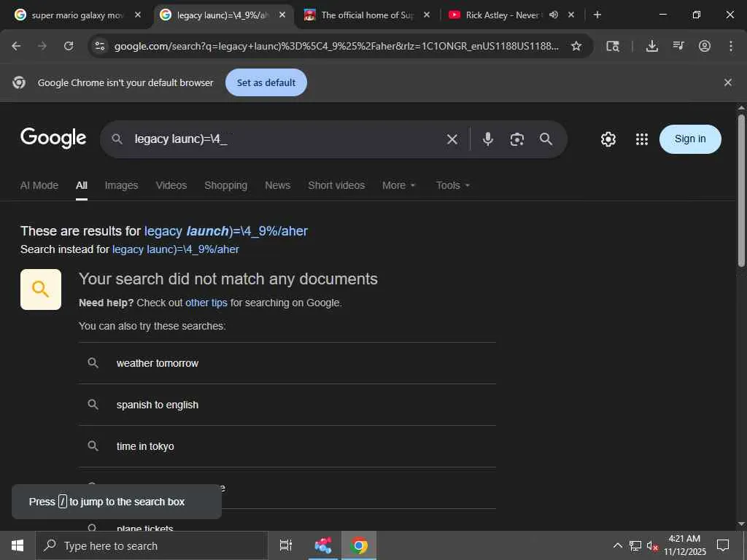The width and height of the screenshot is (747, 560).
Task: Click Windows taskbar search box
Action: pos(152,545)
